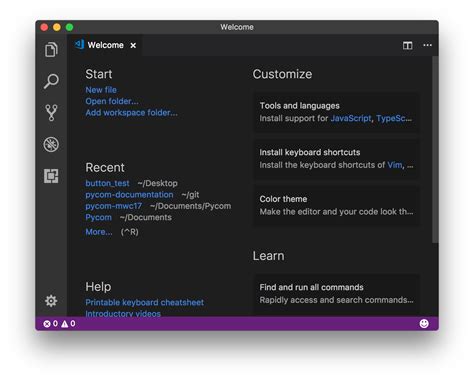The height and width of the screenshot is (381, 474).
Task: Click the feedback smiley icon
Action: pos(424,323)
